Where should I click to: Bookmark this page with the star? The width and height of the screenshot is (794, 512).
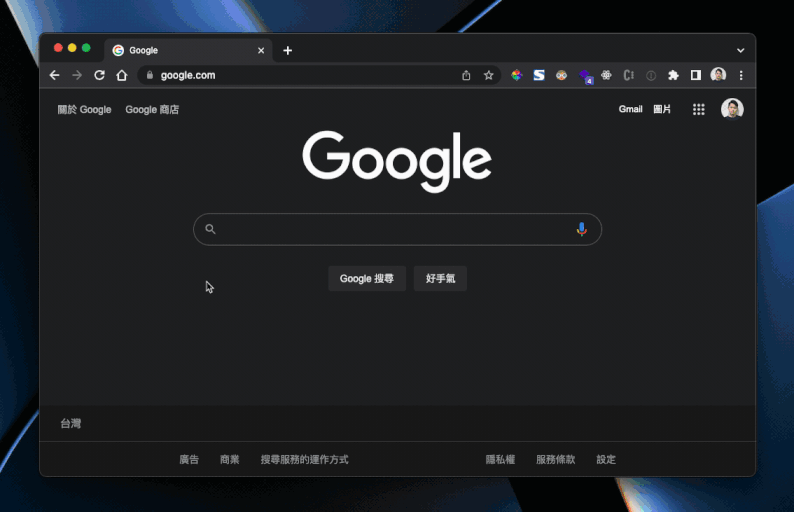tap(488, 75)
